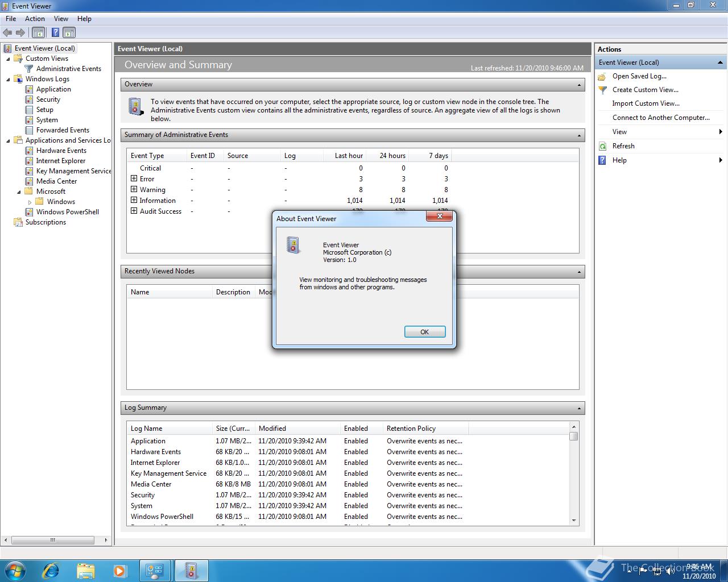Collapse Windows Logs in the console tree
This screenshot has height=582, width=728.
tap(7, 78)
